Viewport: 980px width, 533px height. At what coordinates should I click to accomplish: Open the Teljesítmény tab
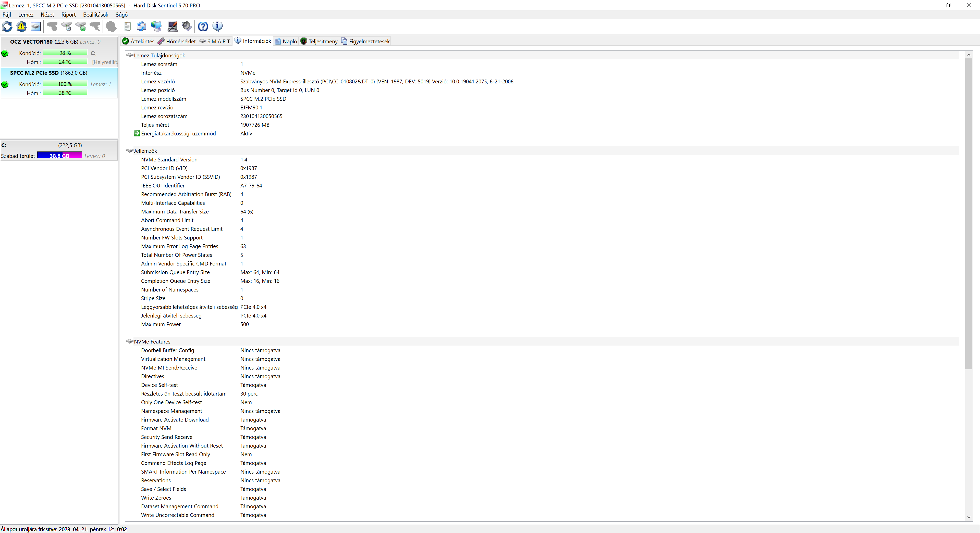click(x=319, y=41)
